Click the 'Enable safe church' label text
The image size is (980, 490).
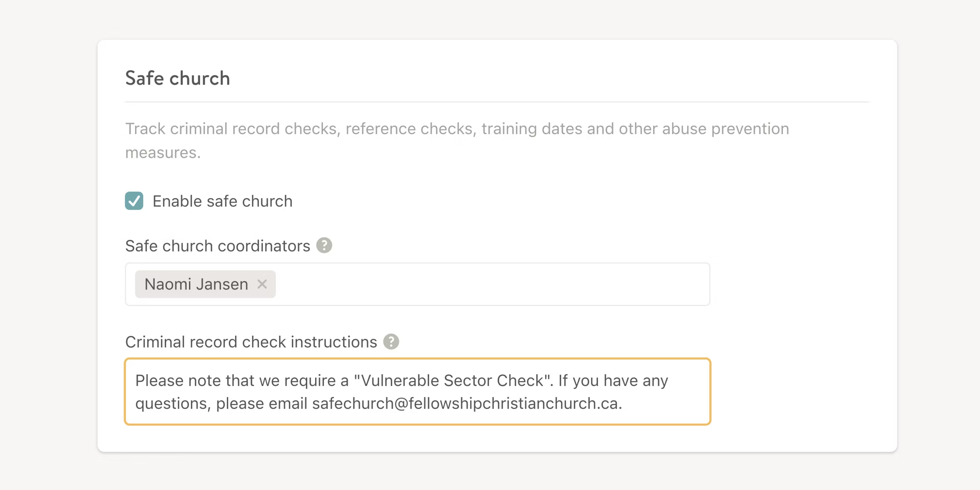[222, 201]
